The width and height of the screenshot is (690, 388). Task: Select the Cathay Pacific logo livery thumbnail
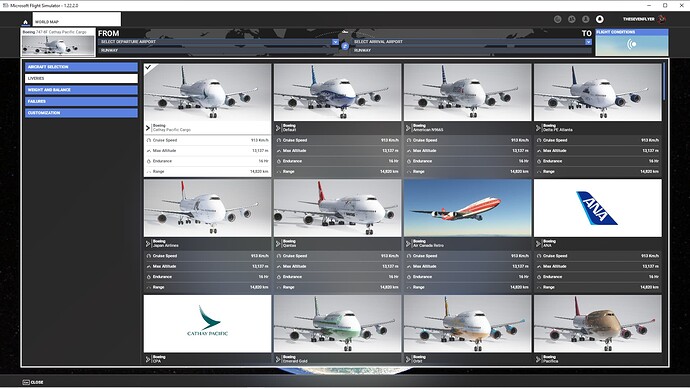pyautogui.click(x=207, y=323)
